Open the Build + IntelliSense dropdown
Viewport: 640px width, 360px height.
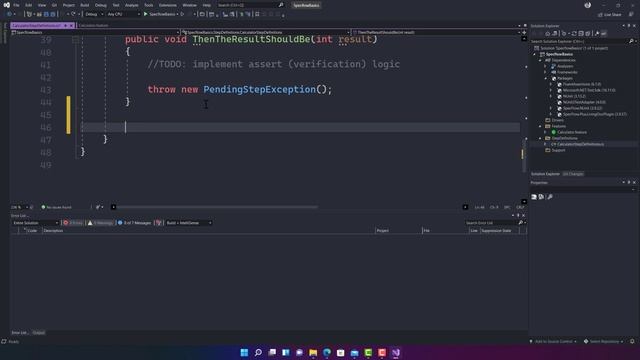click(189, 223)
